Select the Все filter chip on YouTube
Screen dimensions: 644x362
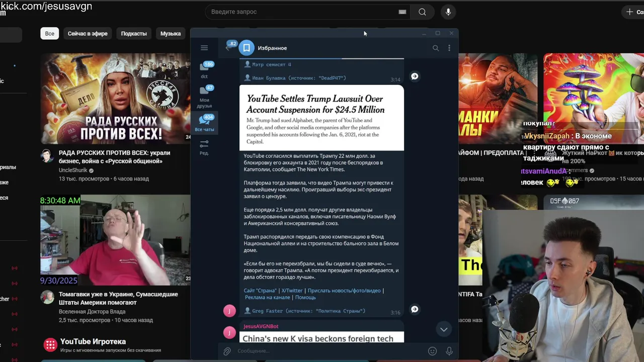click(50, 34)
